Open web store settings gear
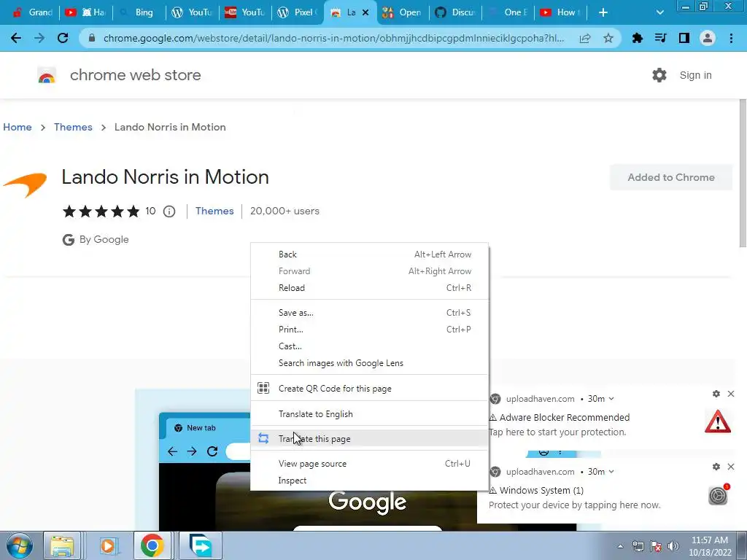The image size is (747, 560). [x=659, y=75]
